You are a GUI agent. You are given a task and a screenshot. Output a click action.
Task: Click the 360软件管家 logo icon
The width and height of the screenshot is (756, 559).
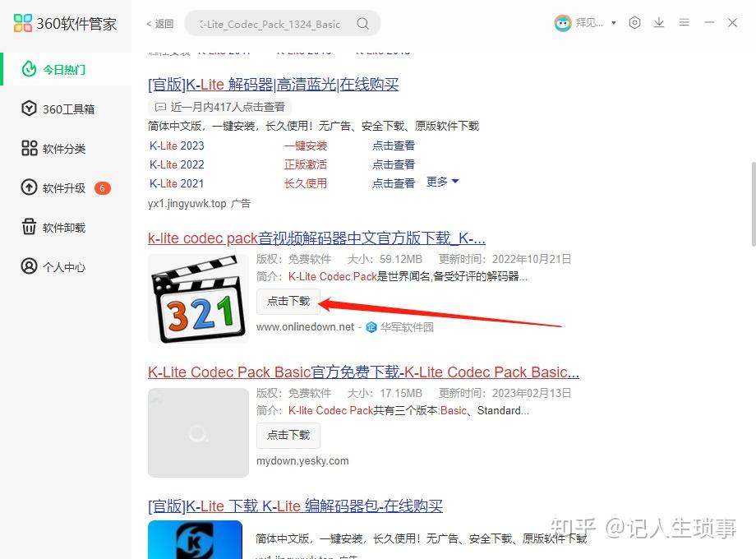pos(23,23)
